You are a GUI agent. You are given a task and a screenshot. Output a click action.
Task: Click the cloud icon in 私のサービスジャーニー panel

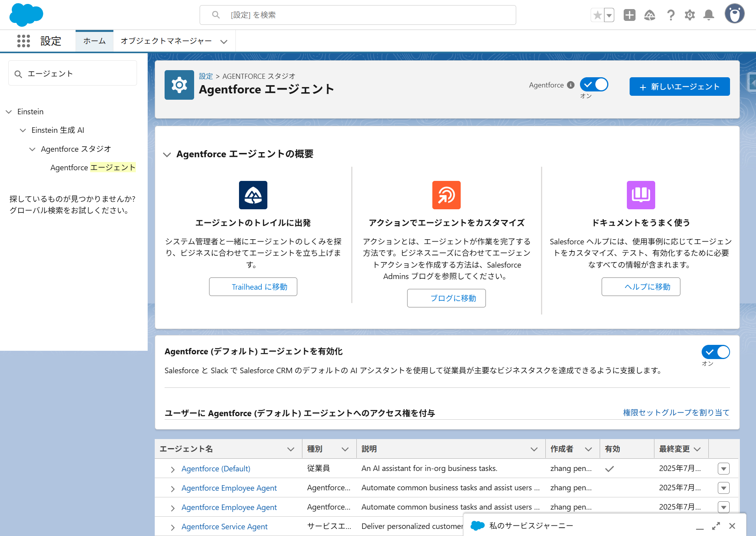[478, 525]
